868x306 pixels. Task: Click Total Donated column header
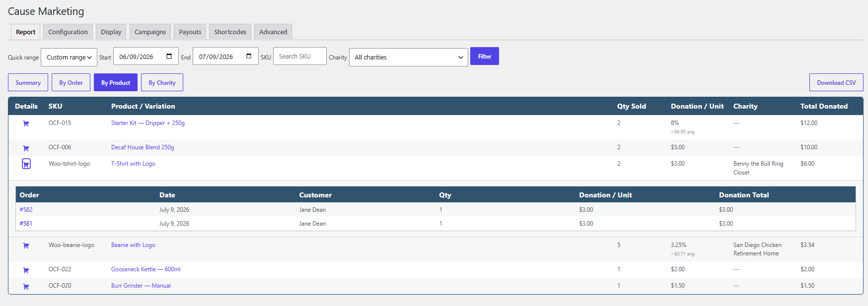click(824, 106)
